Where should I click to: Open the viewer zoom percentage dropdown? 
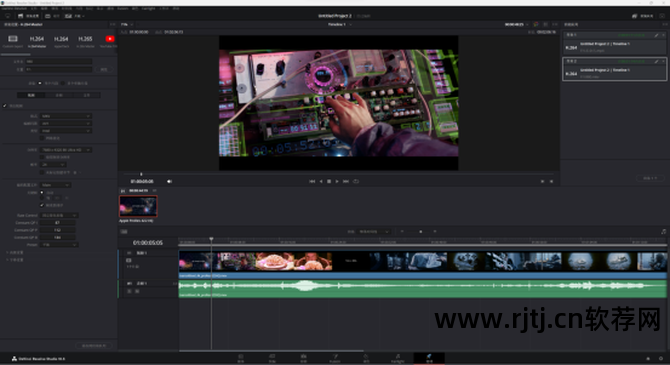[x=127, y=24]
